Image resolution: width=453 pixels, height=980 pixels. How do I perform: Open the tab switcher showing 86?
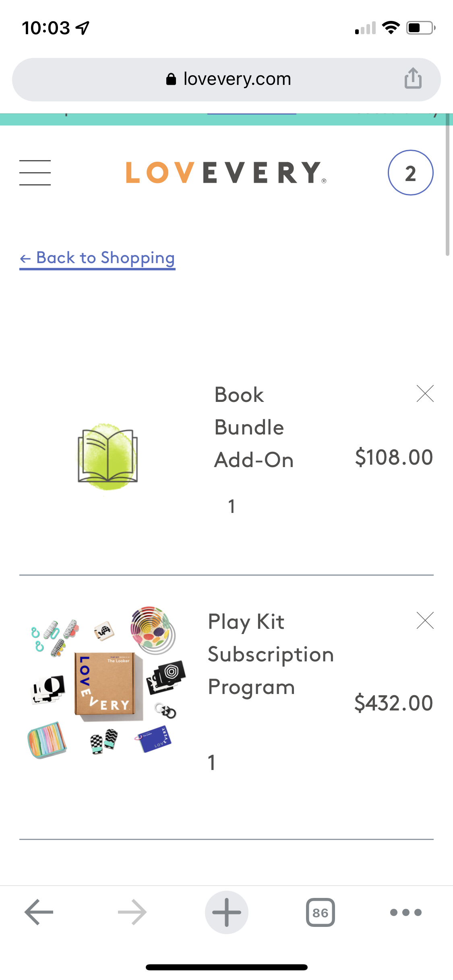320,912
